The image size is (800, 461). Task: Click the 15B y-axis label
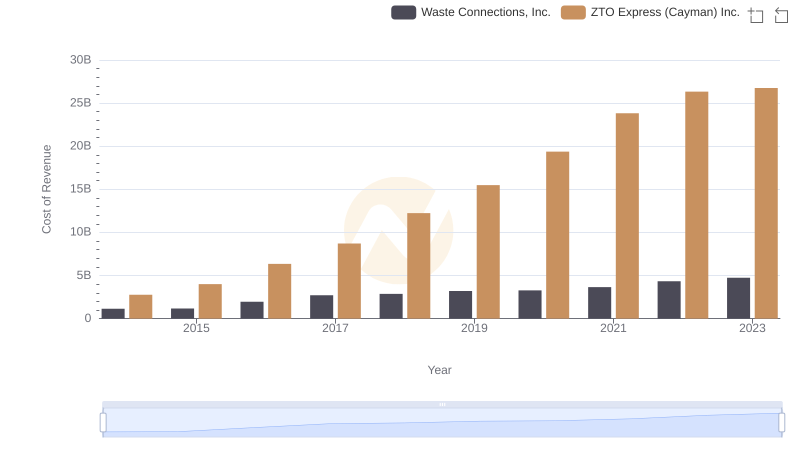pyautogui.click(x=81, y=189)
